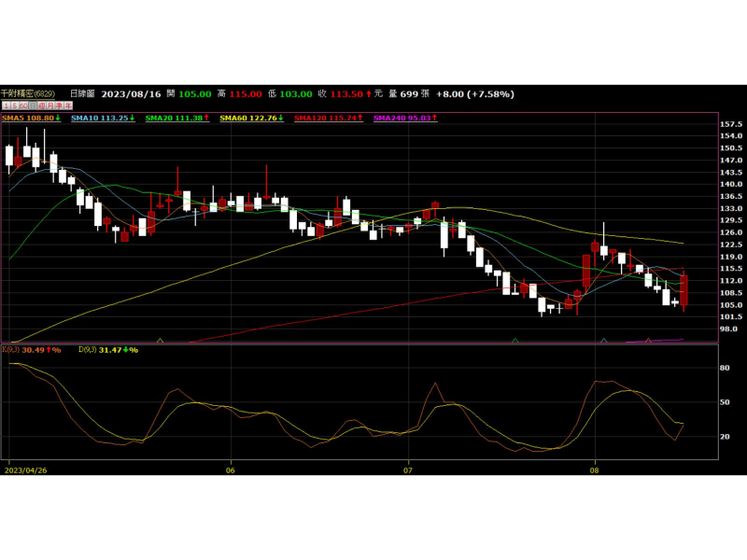The image size is (747, 560).
Task: Switch to the monthly (月) period
Action: (50, 105)
